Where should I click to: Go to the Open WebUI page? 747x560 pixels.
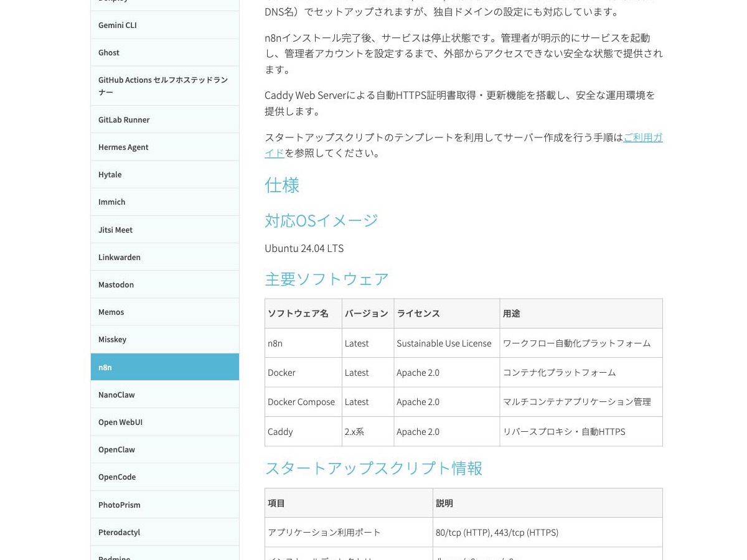click(x=165, y=422)
